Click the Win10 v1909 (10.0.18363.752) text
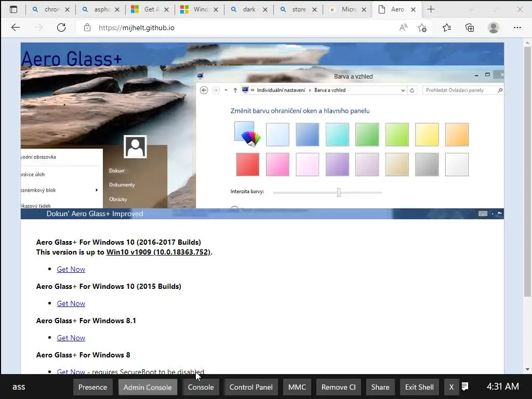Image resolution: width=532 pixels, height=399 pixels. tap(158, 252)
